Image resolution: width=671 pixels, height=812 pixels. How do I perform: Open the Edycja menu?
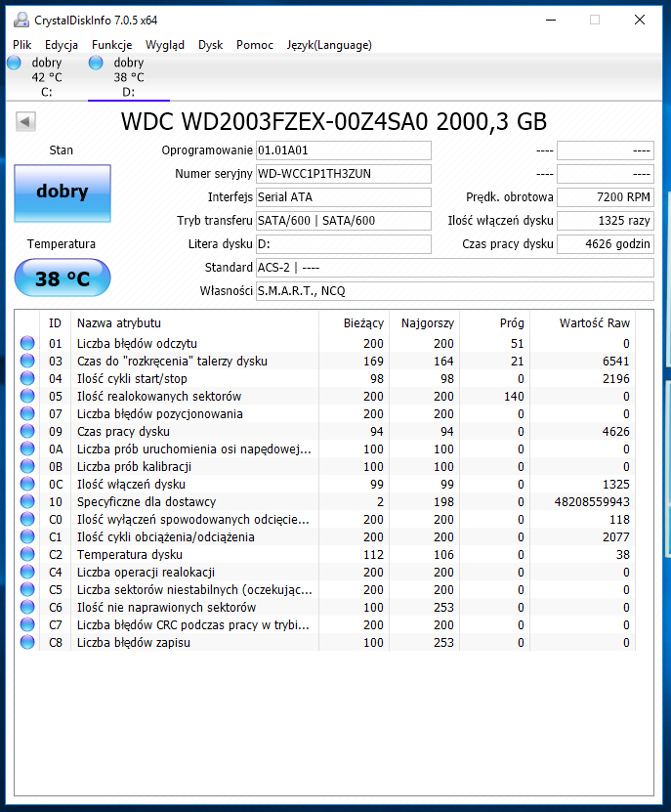pyautogui.click(x=62, y=45)
